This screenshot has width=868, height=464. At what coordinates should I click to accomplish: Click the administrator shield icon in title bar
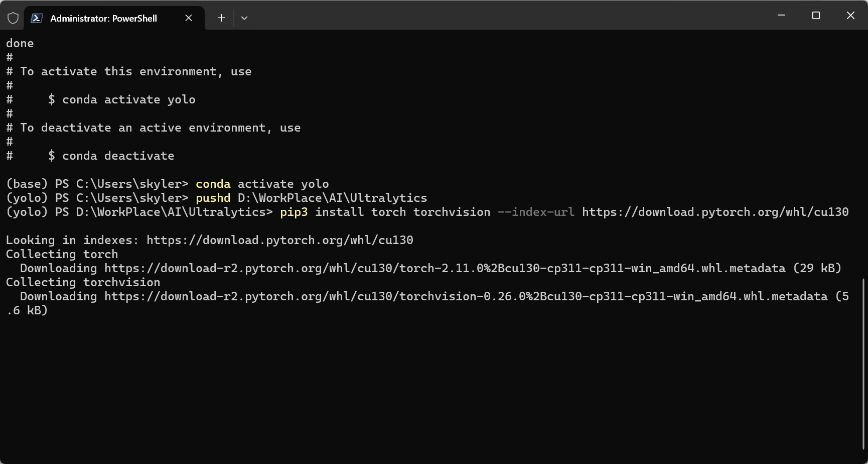click(13, 18)
